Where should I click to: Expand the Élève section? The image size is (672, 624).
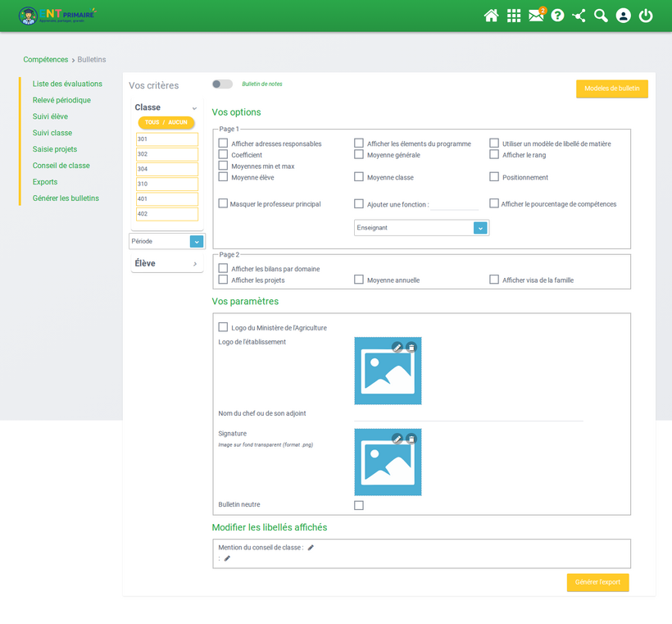pos(195,264)
